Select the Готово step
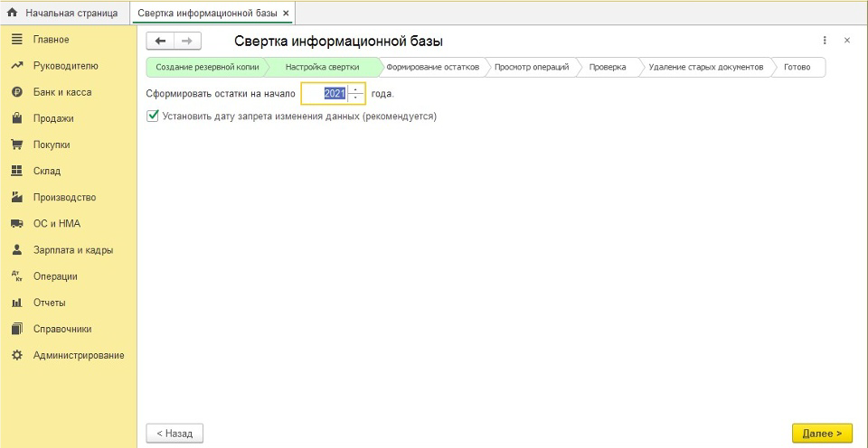The width and height of the screenshot is (868, 448). pos(797,67)
